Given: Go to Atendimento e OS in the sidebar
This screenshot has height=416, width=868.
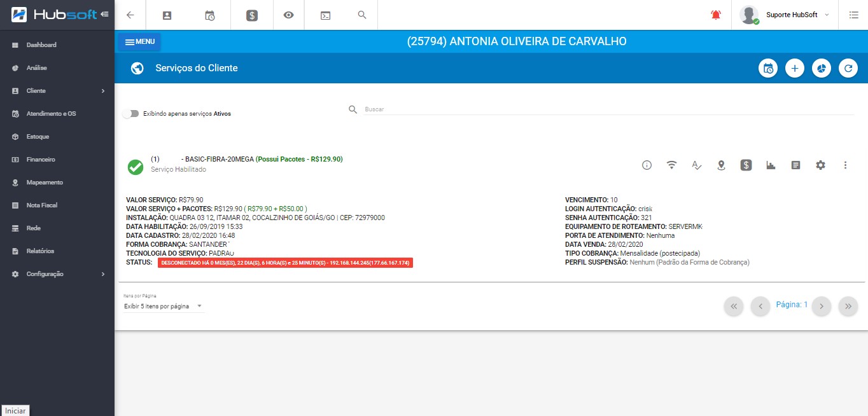Looking at the screenshot, I should [x=51, y=114].
